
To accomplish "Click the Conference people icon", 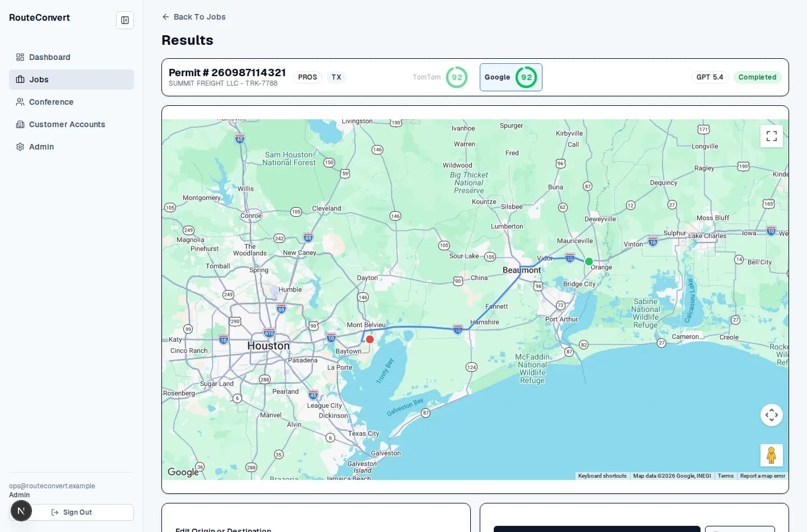I will pos(20,102).
